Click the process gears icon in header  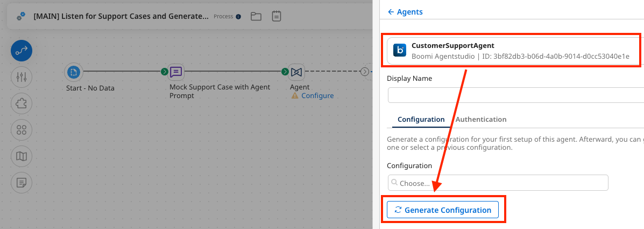coord(21,17)
